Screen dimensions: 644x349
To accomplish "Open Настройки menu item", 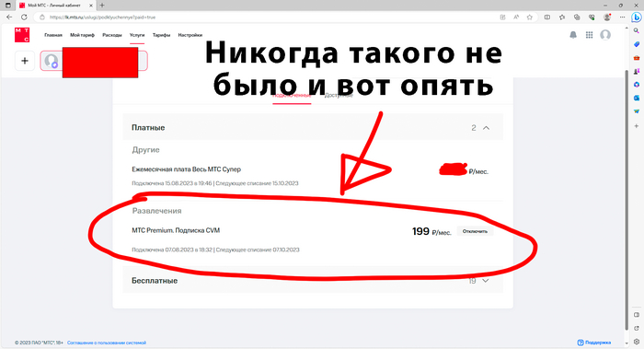I will pyautogui.click(x=190, y=35).
